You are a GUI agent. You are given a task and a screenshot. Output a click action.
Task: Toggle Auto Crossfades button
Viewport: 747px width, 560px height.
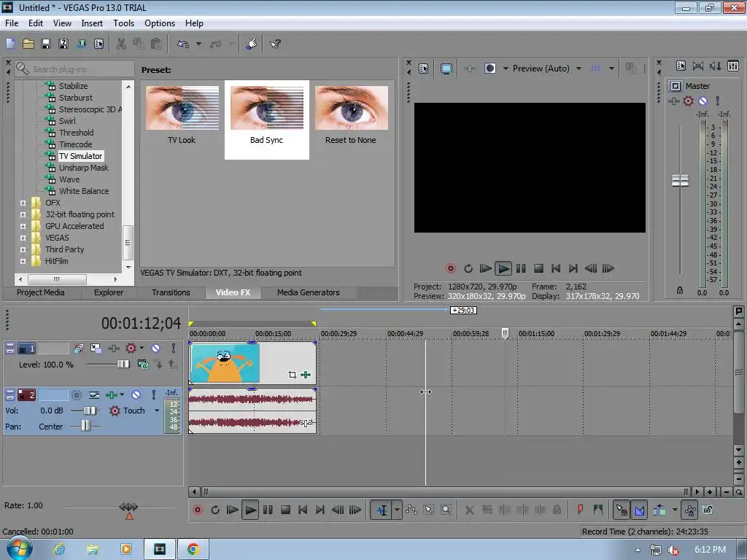click(x=639, y=510)
